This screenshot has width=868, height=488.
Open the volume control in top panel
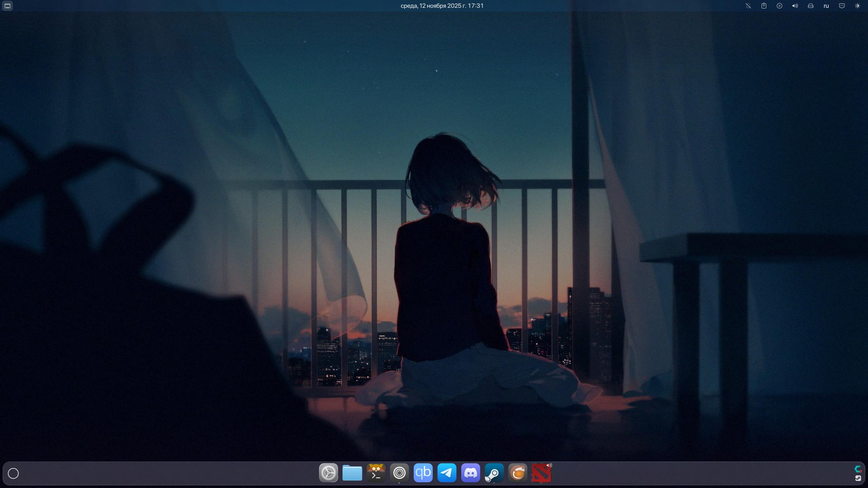(x=795, y=6)
